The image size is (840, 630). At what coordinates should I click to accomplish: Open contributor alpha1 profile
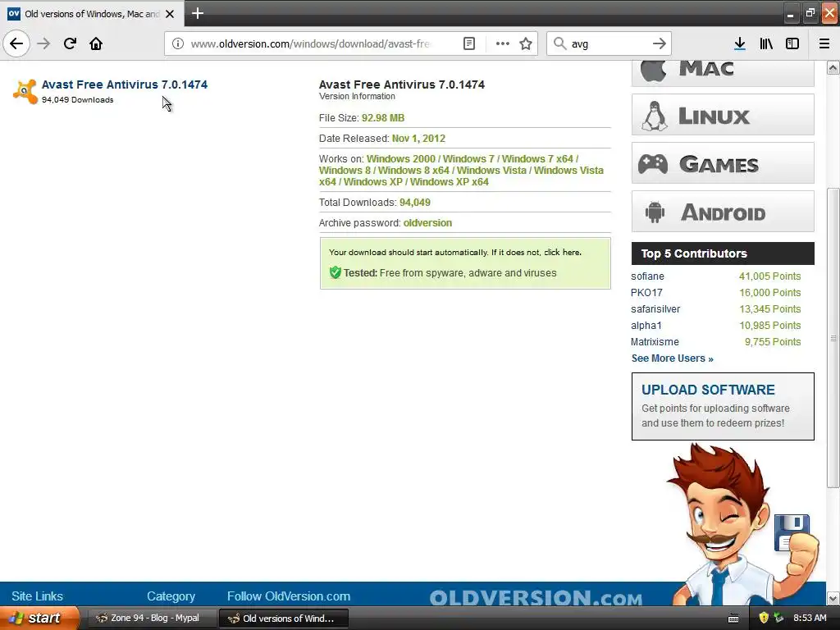tap(646, 325)
